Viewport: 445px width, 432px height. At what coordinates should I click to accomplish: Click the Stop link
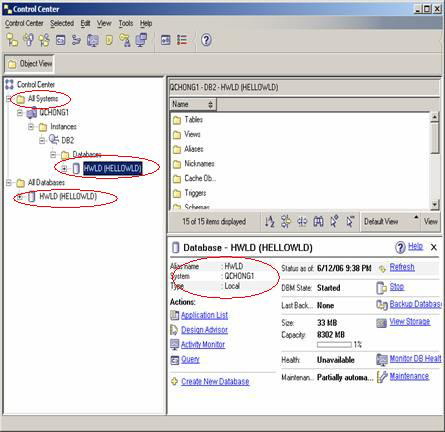click(397, 287)
